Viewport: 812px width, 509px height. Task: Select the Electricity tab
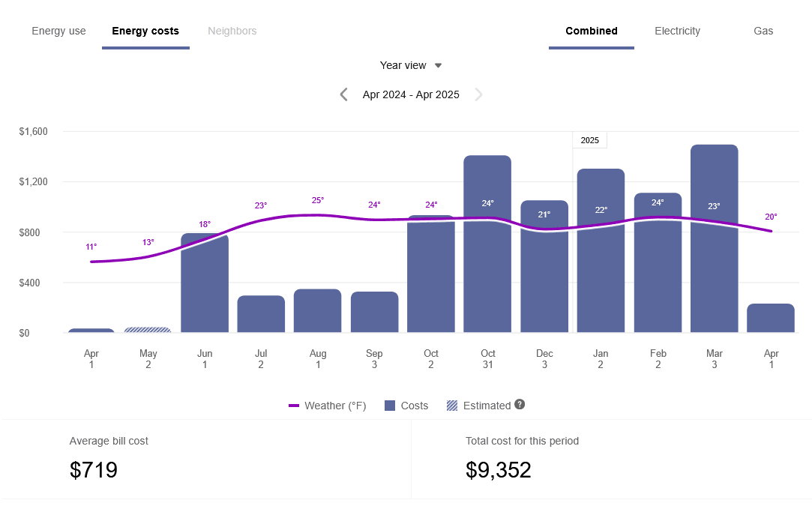point(677,31)
